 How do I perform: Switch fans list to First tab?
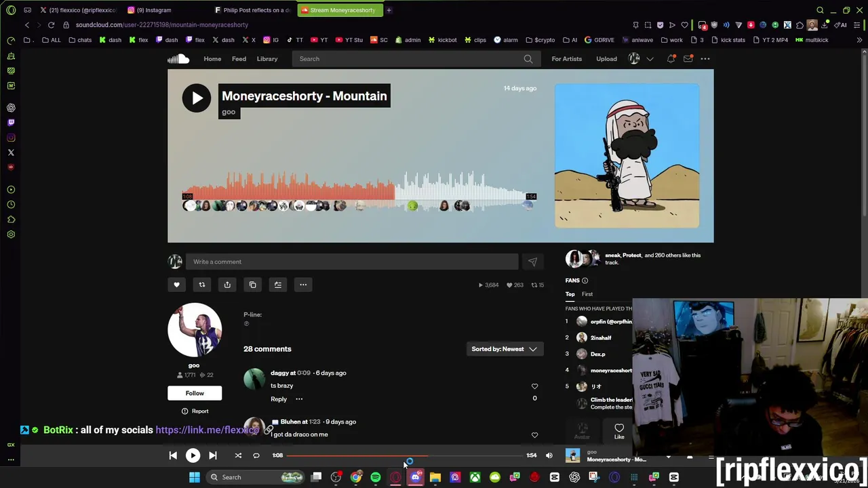pos(587,294)
